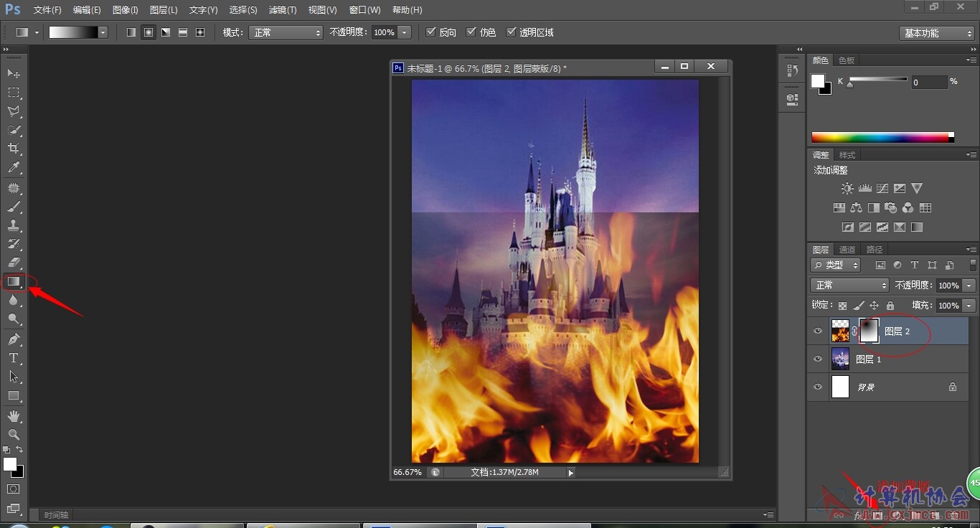
Task: Open the layer 填充 slider arrow
Action: pyautogui.click(x=969, y=306)
